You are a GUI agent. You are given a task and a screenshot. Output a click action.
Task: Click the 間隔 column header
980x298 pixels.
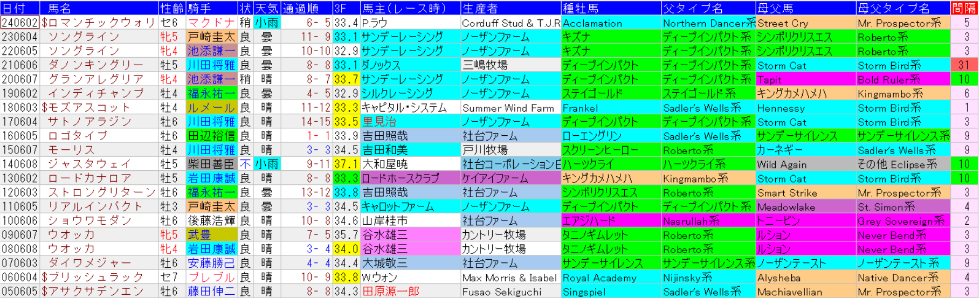(x=964, y=8)
